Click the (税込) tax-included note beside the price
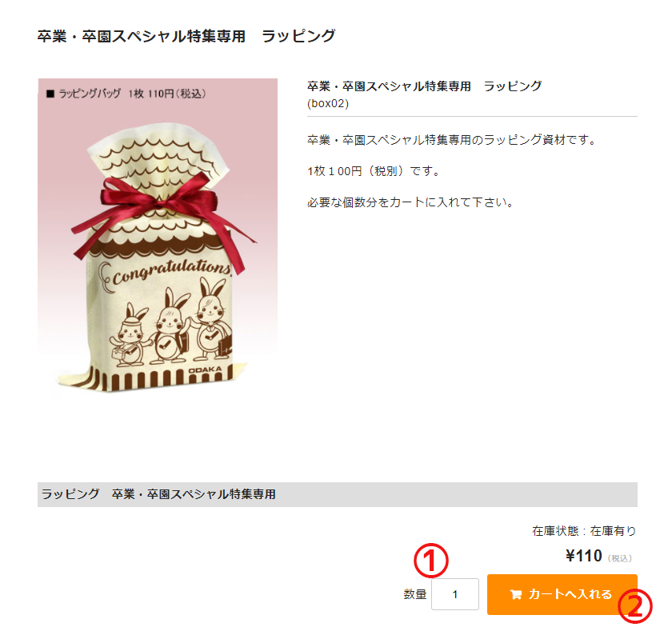Image resolution: width=672 pixels, height=643 pixels. coord(620,558)
